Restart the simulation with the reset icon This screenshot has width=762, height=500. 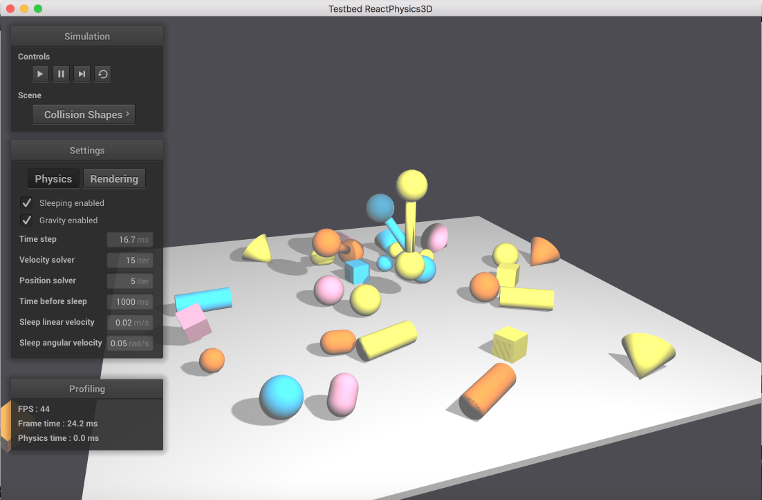[x=103, y=74]
